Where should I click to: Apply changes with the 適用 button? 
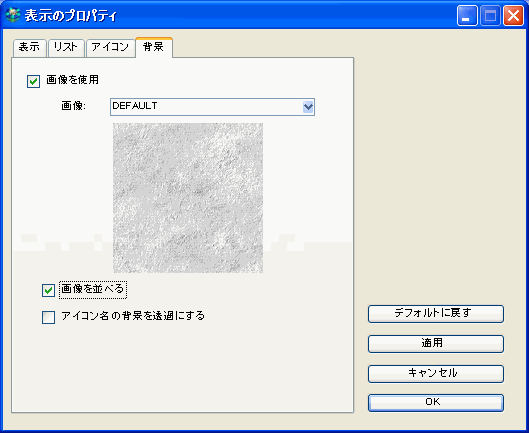click(x=436, y=344)
